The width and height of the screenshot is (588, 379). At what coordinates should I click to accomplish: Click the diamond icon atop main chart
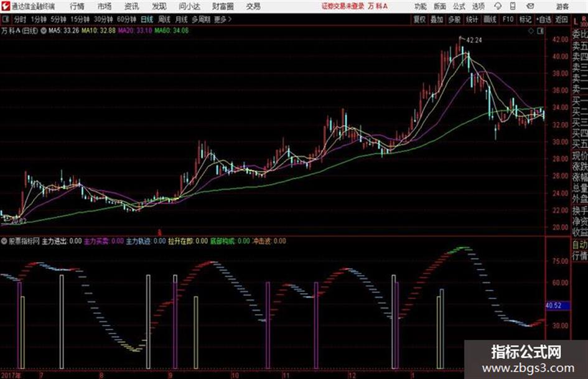531,31
